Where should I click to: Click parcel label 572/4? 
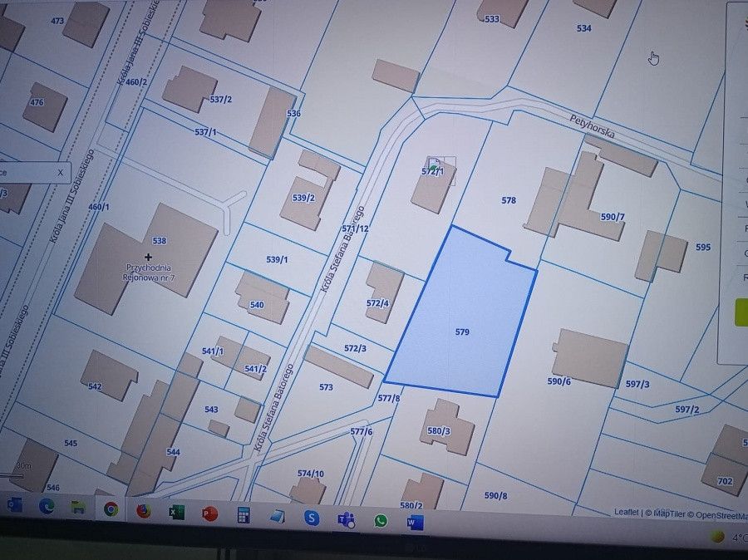click(x=377, y=303)
